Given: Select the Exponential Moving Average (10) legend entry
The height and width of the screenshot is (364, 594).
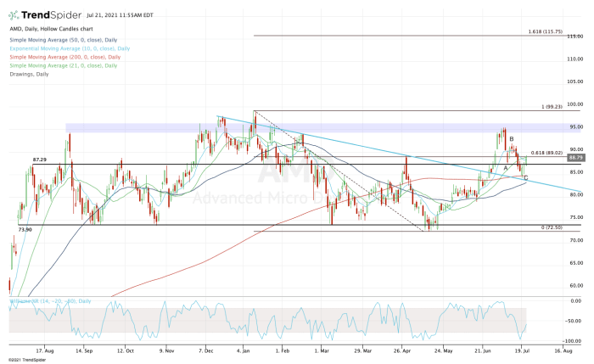Looking at the screenshot, I should (70, 48).
